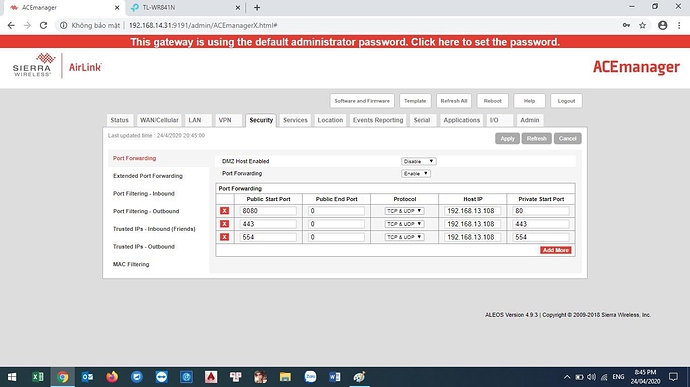
Task: Open the DMZ Host Enabled dropdown
Action: coord(418,162)
